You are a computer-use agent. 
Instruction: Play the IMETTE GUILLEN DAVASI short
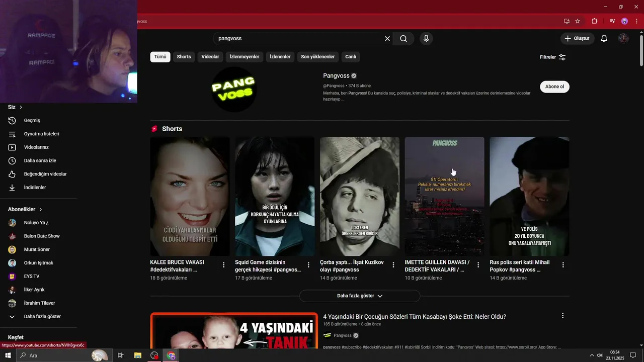point(444,197)
